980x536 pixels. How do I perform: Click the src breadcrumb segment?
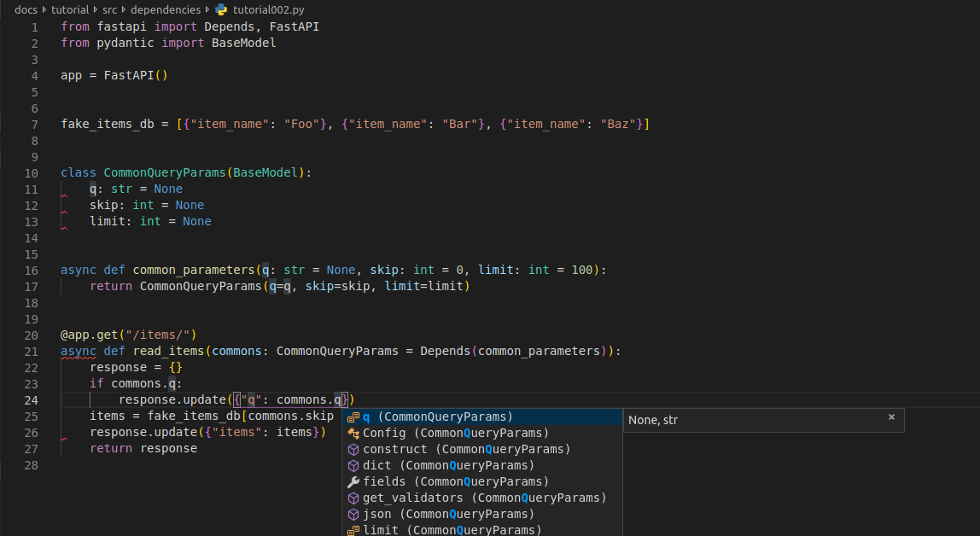(x=110, y=9)
